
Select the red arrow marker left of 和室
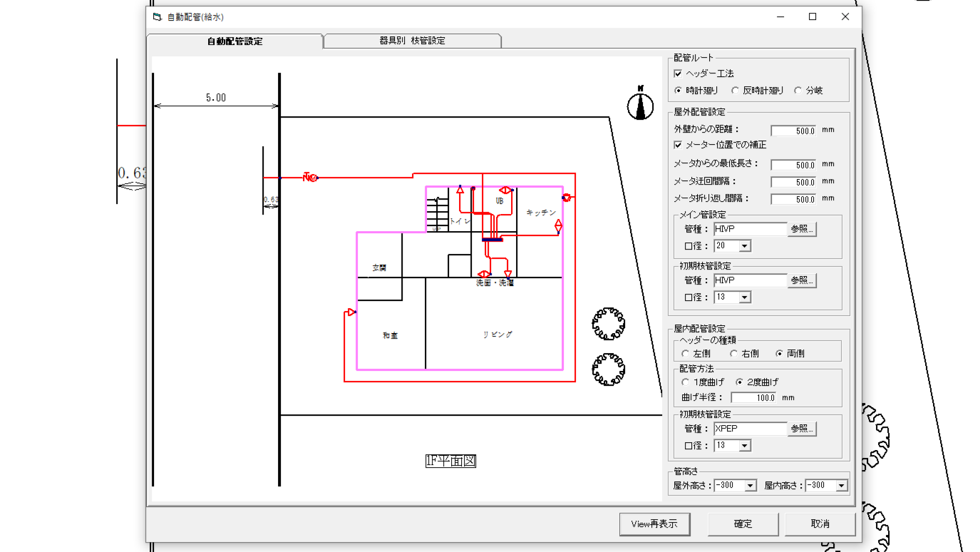(351, 312)
